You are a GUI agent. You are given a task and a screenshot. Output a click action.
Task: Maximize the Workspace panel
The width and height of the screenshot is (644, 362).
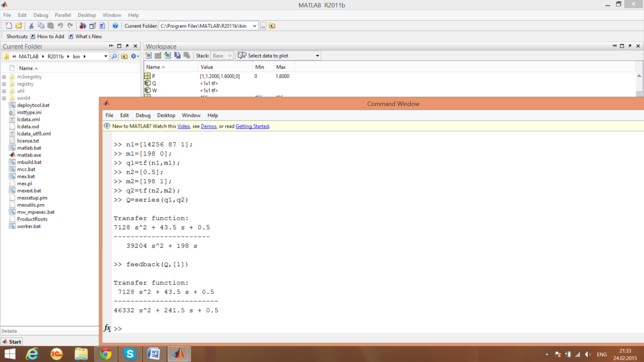click(x=622, y=46)
